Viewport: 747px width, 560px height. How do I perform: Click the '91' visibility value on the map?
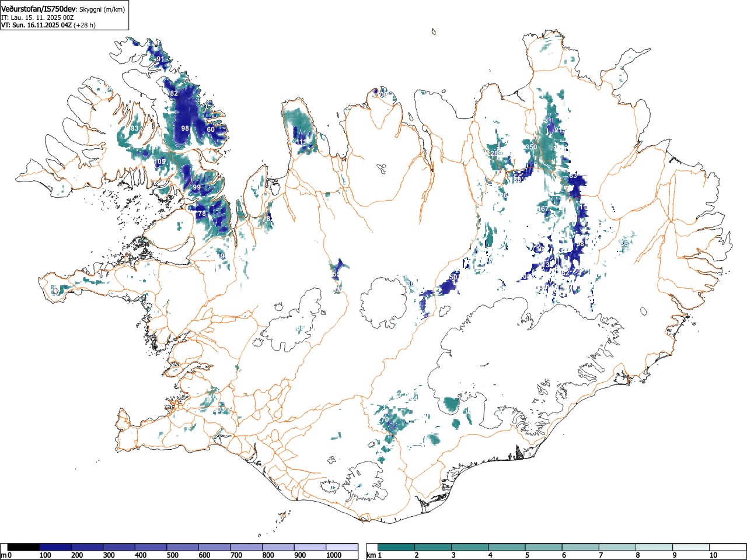[160, 59]
